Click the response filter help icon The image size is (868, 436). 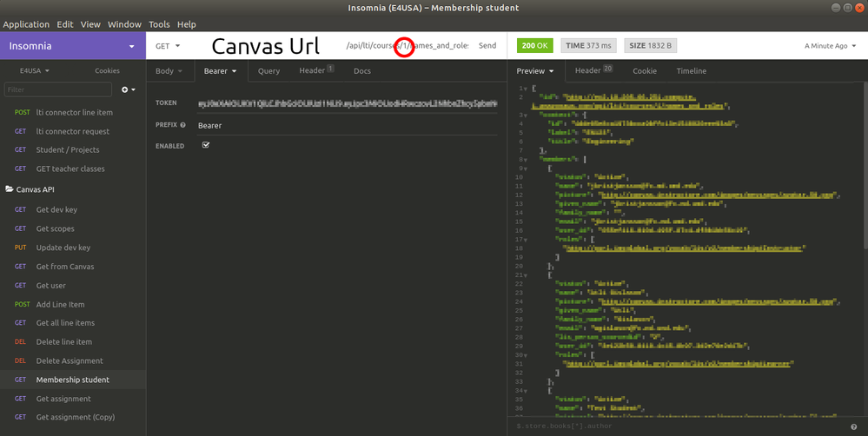click(853, 426)
